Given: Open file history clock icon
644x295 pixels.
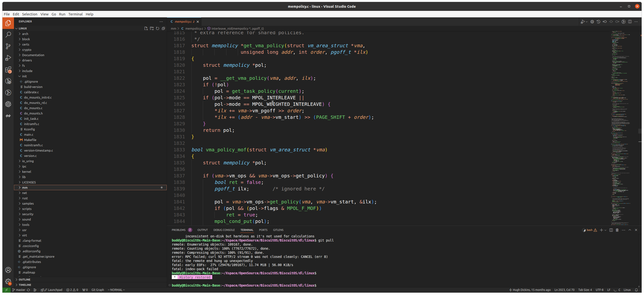Looking at the screenshot, I should tap(598, 22).
